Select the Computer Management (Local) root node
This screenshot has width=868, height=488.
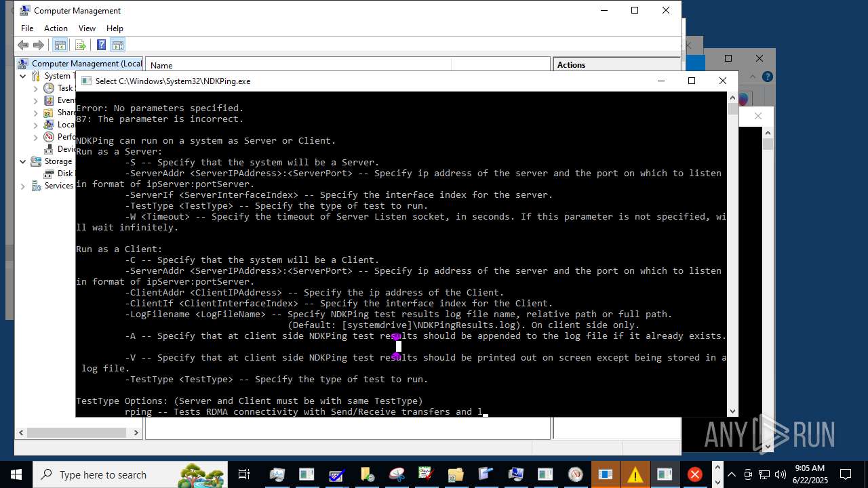(x=80, y=64)
